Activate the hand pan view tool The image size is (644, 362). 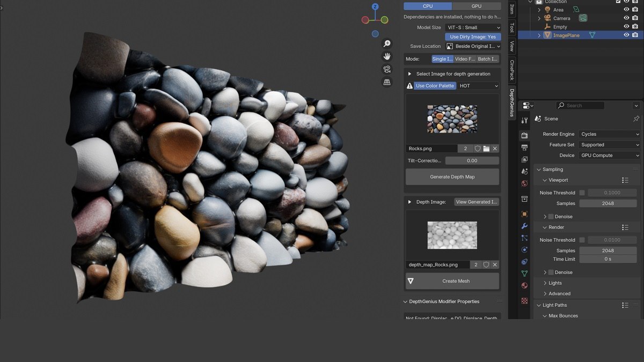click(x=386, y=56)
